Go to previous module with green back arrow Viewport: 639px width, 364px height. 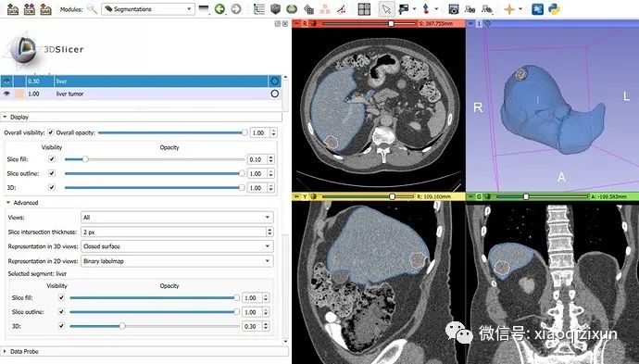(219, 9)
